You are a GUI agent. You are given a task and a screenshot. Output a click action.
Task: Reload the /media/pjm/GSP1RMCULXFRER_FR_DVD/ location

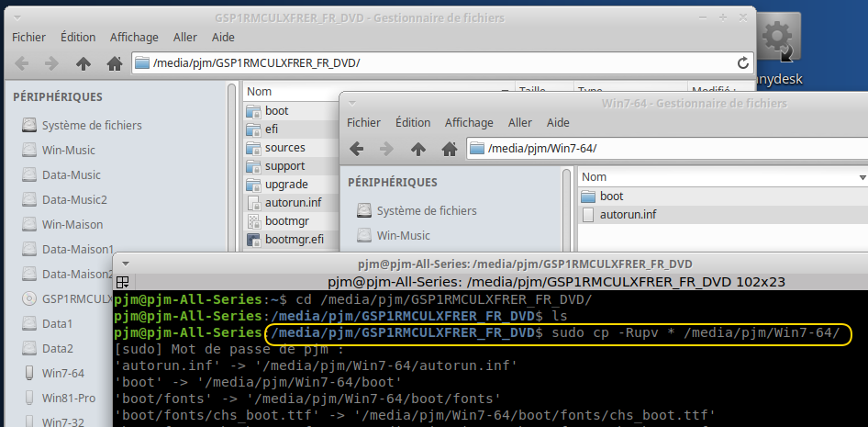pos(742,63)
